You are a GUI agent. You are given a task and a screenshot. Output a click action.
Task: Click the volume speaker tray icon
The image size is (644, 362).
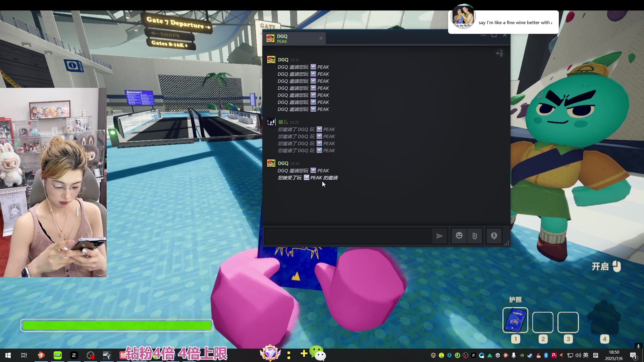pyautogui.click(x=578, y=355)
